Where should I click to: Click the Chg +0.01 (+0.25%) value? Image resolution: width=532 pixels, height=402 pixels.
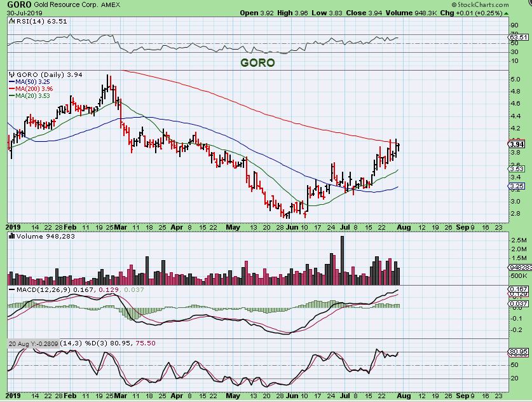tap(471, 13)
